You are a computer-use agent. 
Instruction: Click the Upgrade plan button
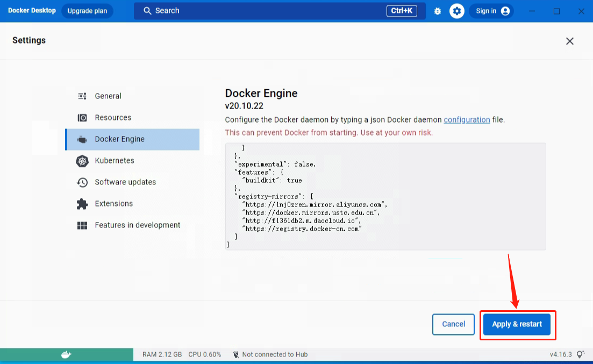pos(87,11)
